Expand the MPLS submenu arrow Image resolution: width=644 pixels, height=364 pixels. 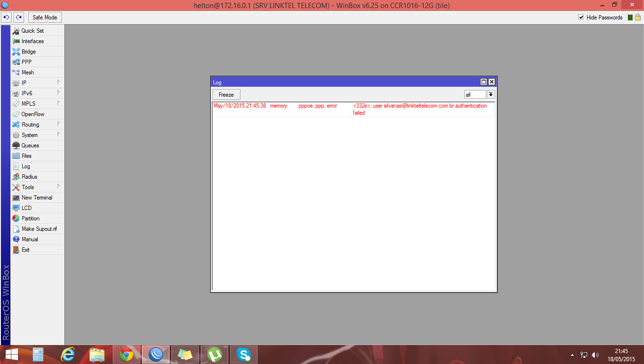(59, 103)
